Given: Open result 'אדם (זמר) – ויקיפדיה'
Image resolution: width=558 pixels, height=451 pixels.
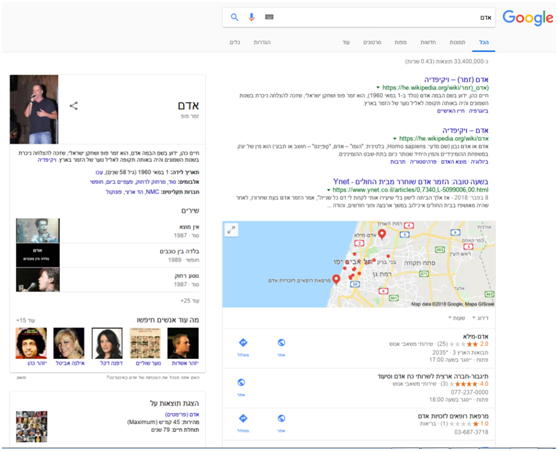Looking at the screenshot, I should click(456, 79).
